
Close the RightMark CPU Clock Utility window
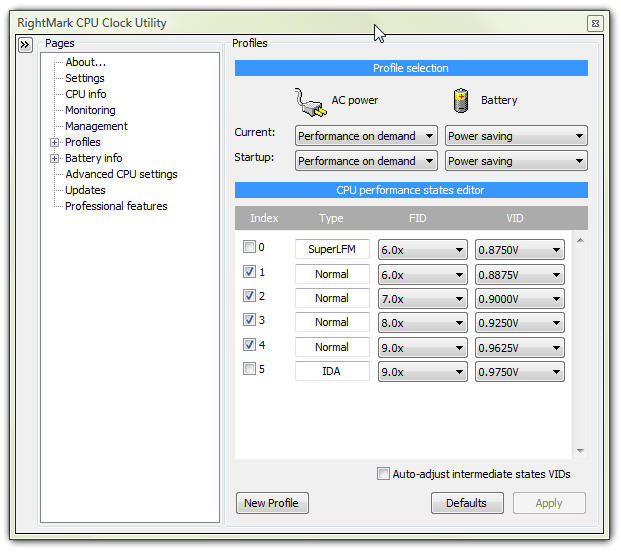[x=595, y=23]
